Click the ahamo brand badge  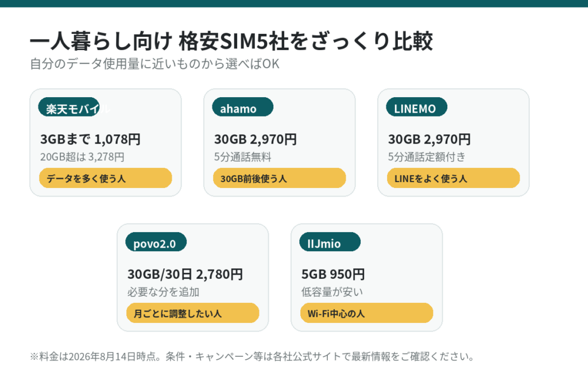coord(243,107)
